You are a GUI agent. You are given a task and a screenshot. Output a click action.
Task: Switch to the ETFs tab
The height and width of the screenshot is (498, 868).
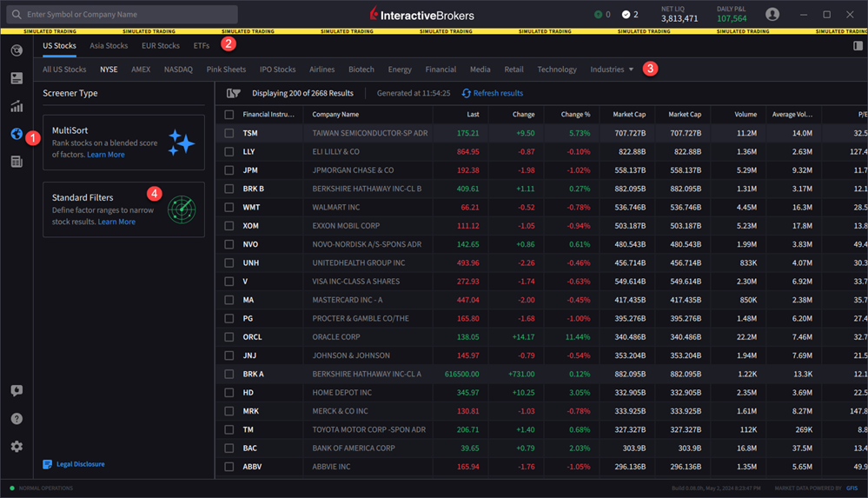coord(202,45)
